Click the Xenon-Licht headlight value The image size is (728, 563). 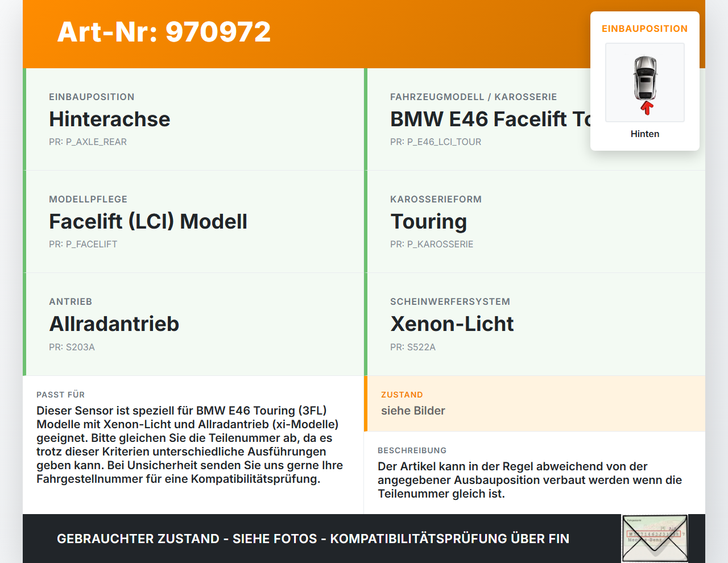click(x=452, y=324)
